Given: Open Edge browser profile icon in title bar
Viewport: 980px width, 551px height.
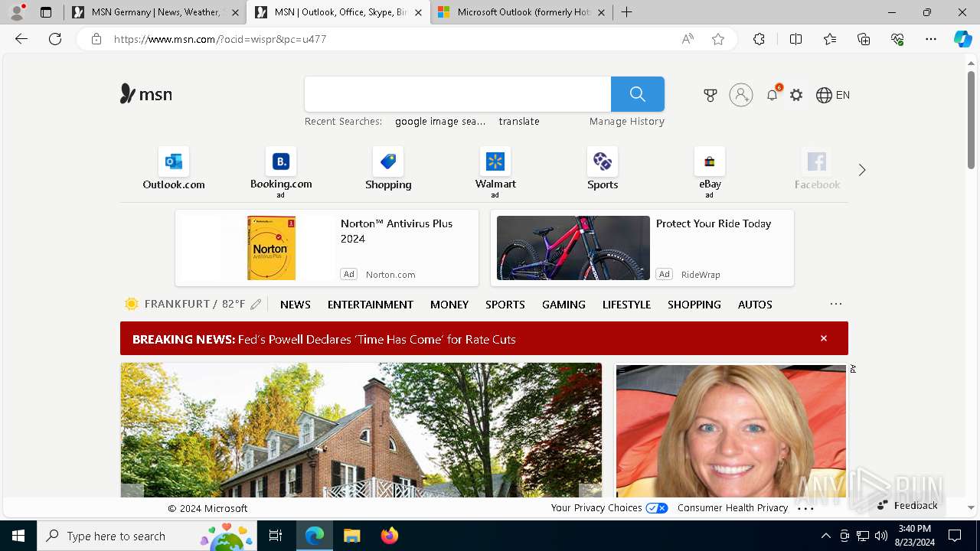Looking at the screenshot, I should (x=16, y=12).
